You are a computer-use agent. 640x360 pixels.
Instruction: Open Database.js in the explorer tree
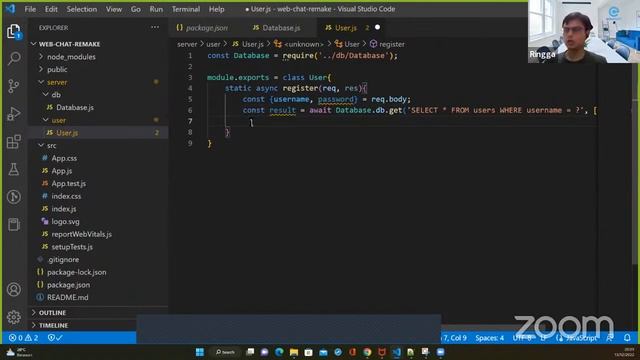(x=98, y=107)
